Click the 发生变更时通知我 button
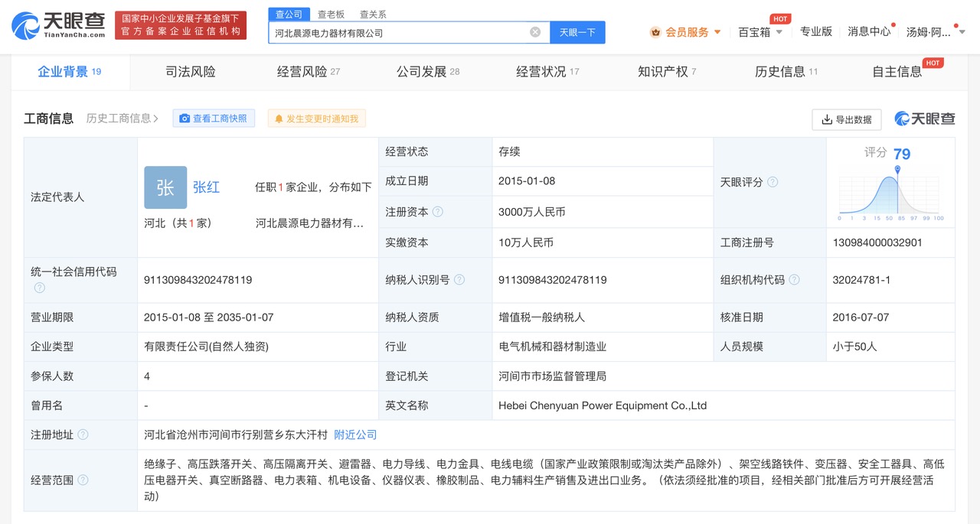Viewport: 980px width, 524px height. pos(317,119)
